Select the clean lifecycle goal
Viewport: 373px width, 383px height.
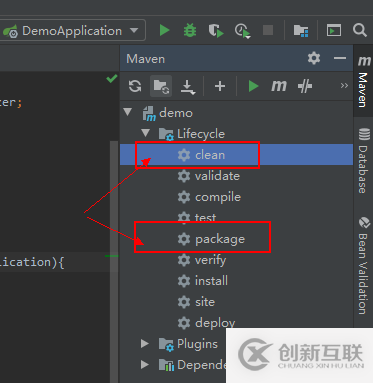click(236, 155)
